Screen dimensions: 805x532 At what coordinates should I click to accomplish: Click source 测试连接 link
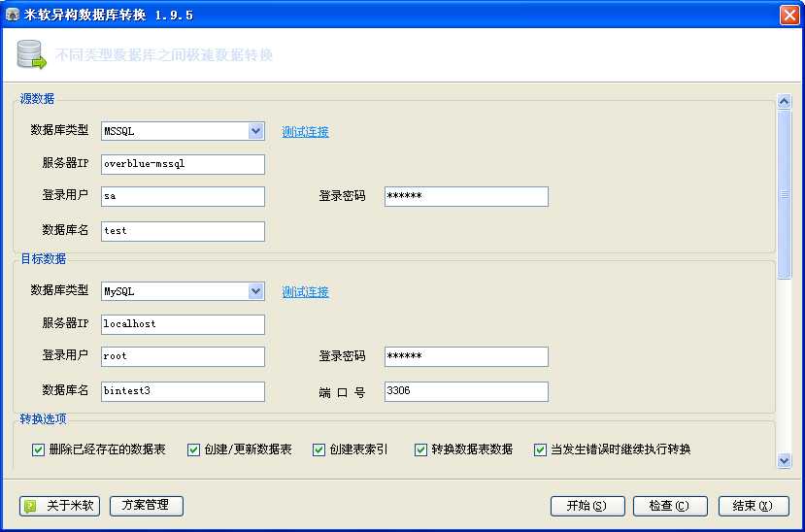(x=306, y=132)
